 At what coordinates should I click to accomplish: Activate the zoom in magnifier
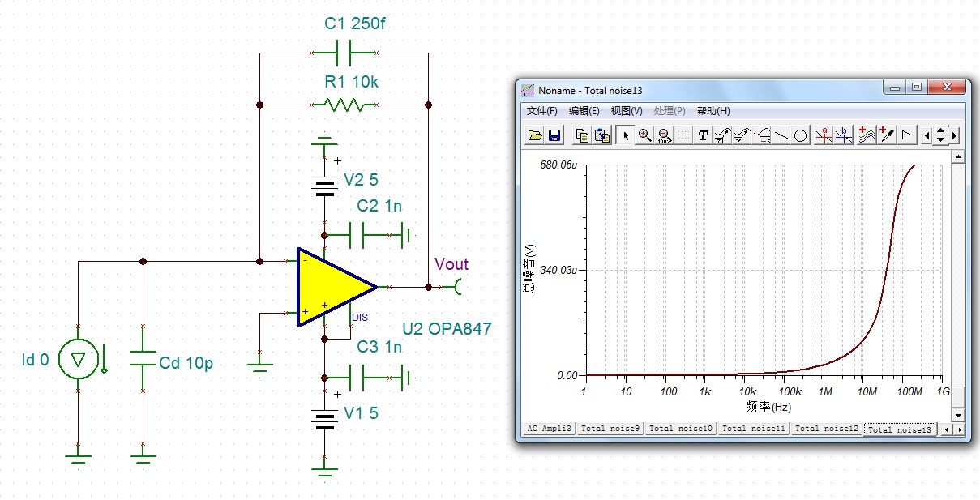click(x=644, y=136)
